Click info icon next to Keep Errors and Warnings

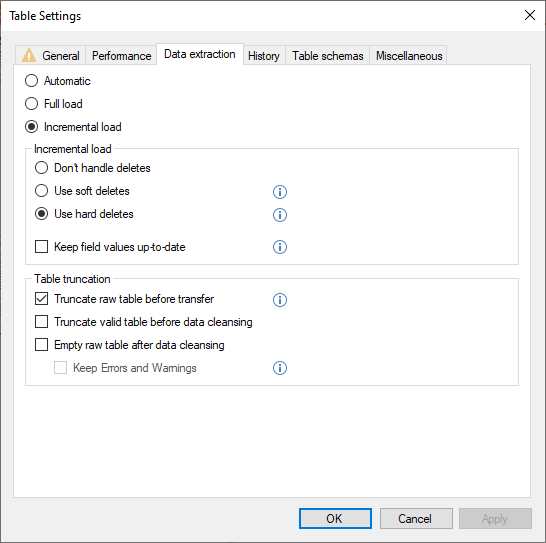(280, 368)
